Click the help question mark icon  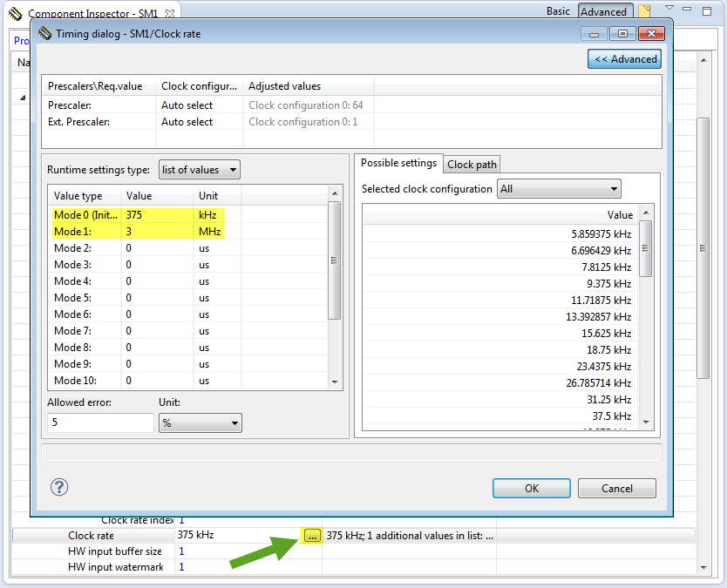point(60,488)
